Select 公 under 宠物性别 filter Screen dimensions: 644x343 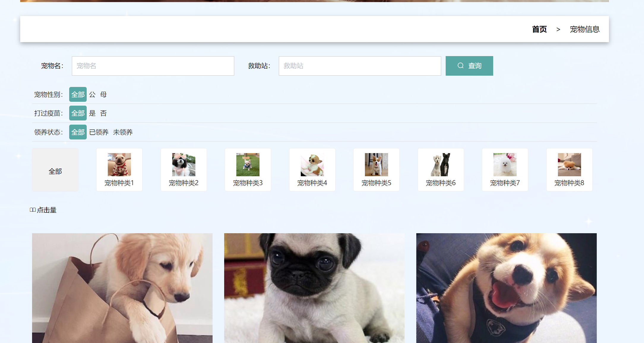[92, 94]
